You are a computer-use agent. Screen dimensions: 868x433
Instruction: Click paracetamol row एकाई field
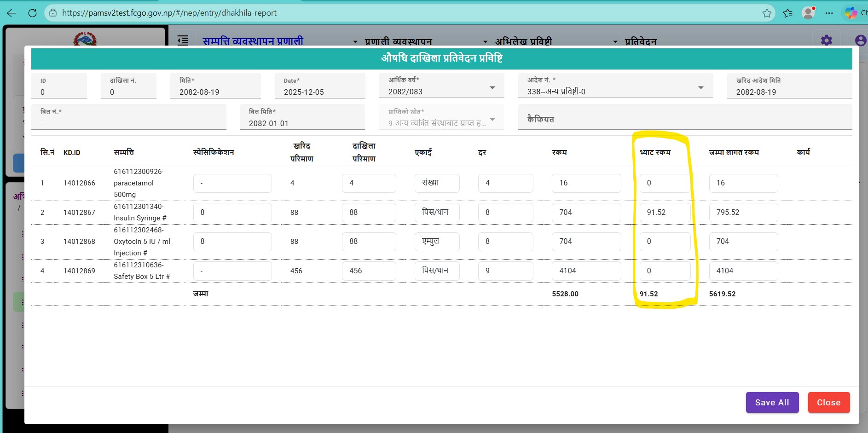[x=437, y=183]
